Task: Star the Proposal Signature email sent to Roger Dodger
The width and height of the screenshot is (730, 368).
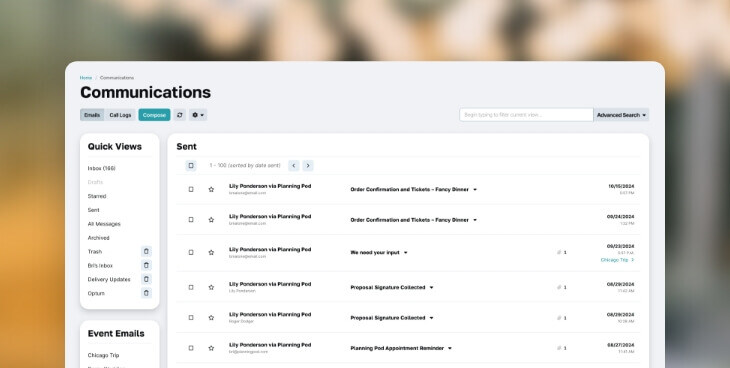Action: [211, 318]
